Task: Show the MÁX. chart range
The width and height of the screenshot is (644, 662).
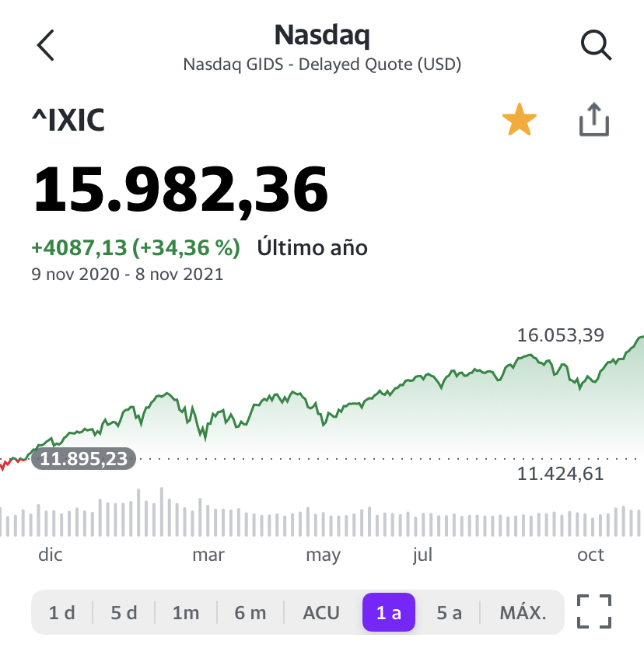Action: pos(523,613)
